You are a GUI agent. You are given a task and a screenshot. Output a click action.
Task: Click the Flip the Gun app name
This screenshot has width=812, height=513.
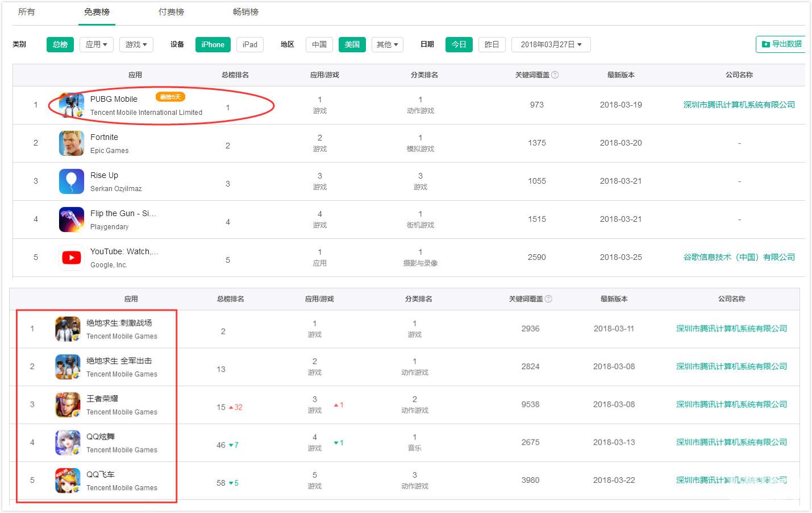(x=123, y=213)
